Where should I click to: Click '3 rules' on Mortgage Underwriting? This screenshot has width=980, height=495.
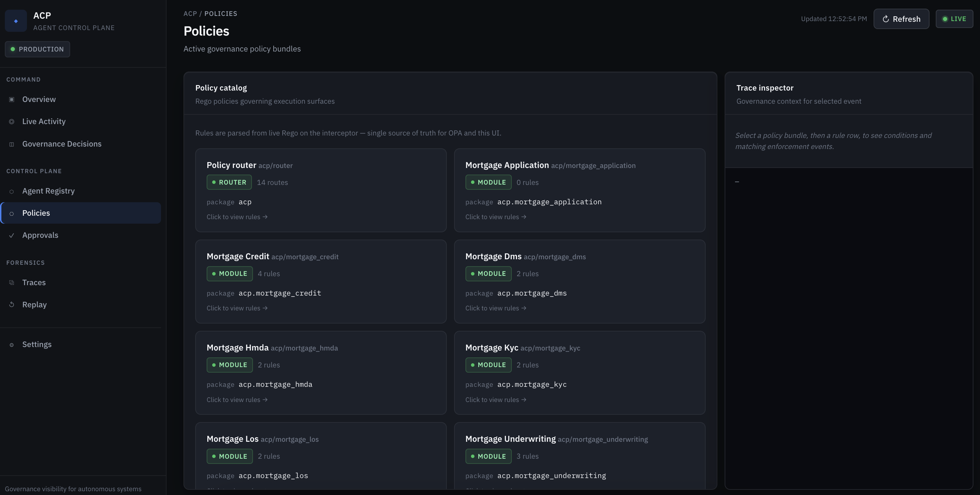pyautogui.click(x=527, y=456)
